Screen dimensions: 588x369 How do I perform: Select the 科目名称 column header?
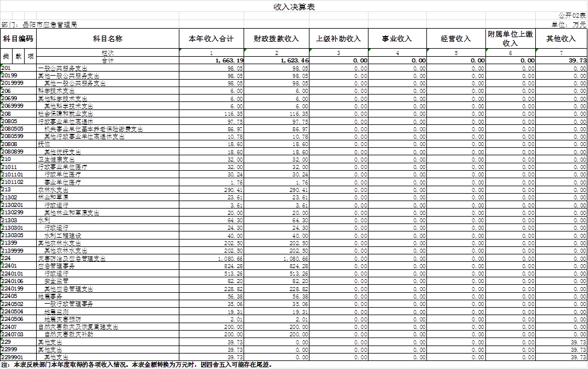(x=108, y=39)
